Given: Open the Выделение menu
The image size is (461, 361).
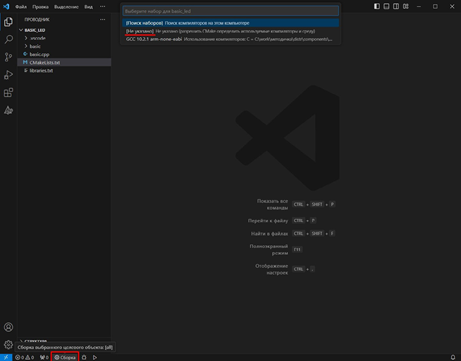Looking at the screenshot, I should [66, 7].
